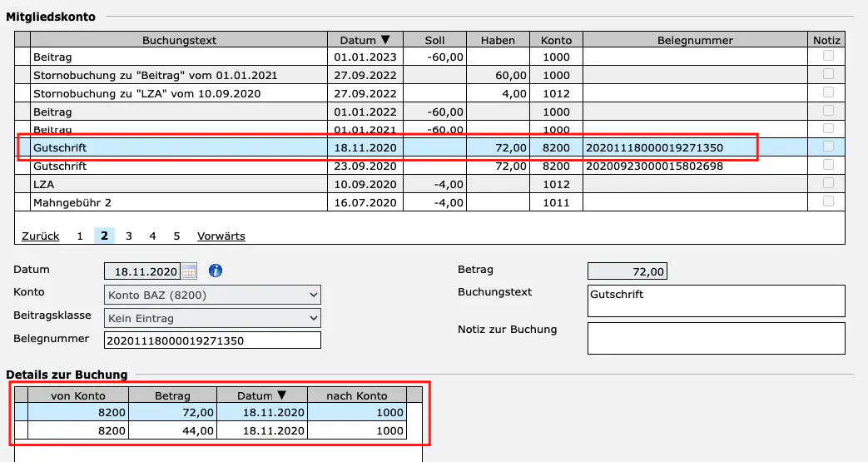Tick Notiz checkbox for Gutschrift 23.09.2020
This screenshot has height=462, width=868.
click(x=828, y=165)
